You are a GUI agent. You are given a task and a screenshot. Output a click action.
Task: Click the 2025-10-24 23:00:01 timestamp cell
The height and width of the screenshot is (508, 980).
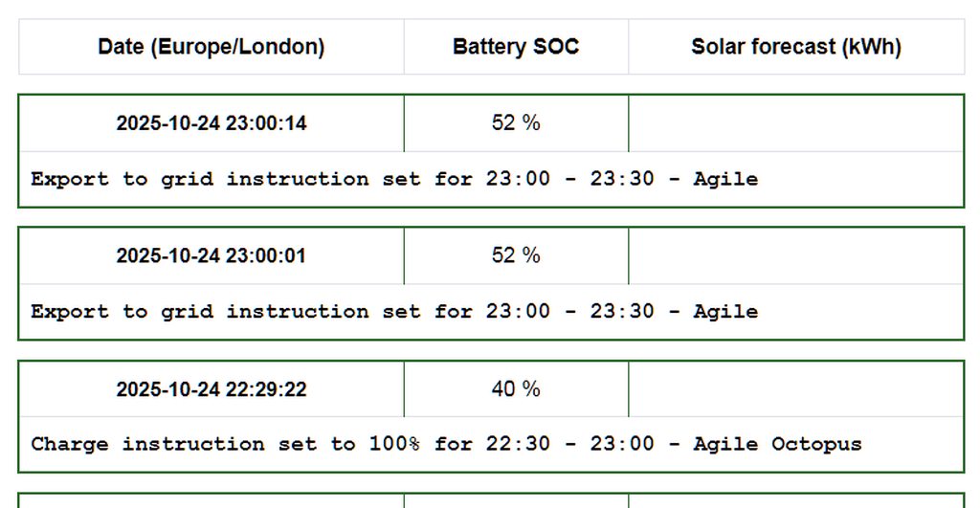click(212, 255)
